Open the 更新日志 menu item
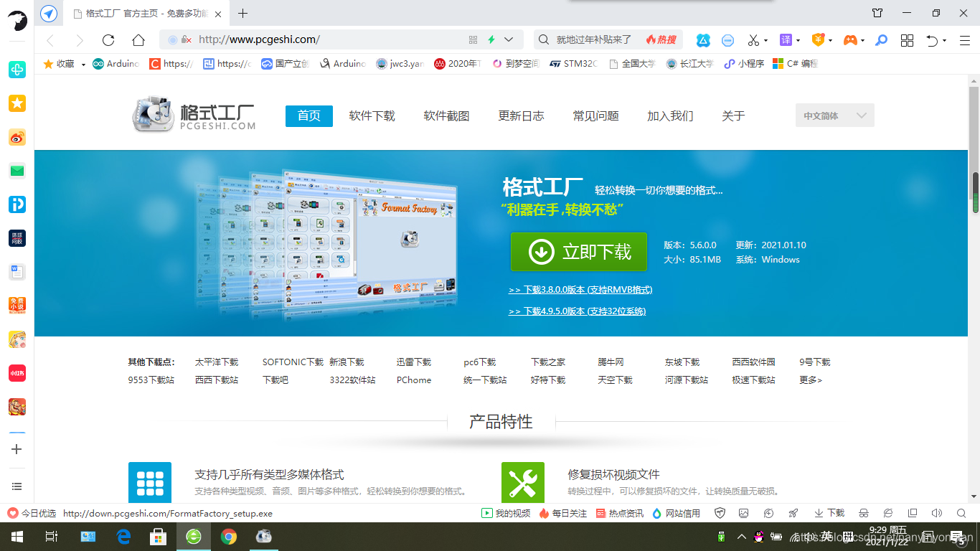 coord(521,116)
